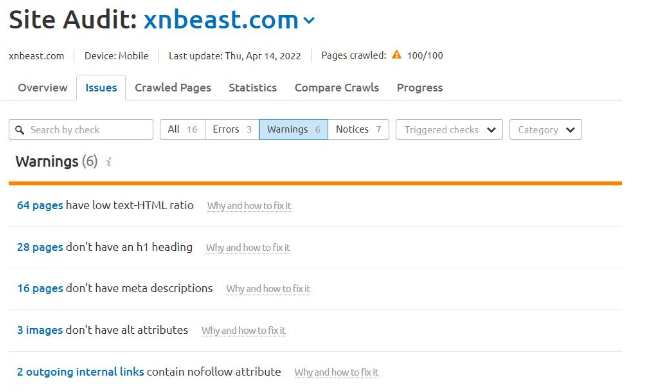Open the Compare Crawls tab
Image resolution: width=647 pixels, height=392 pixels.
coord(337,87)
